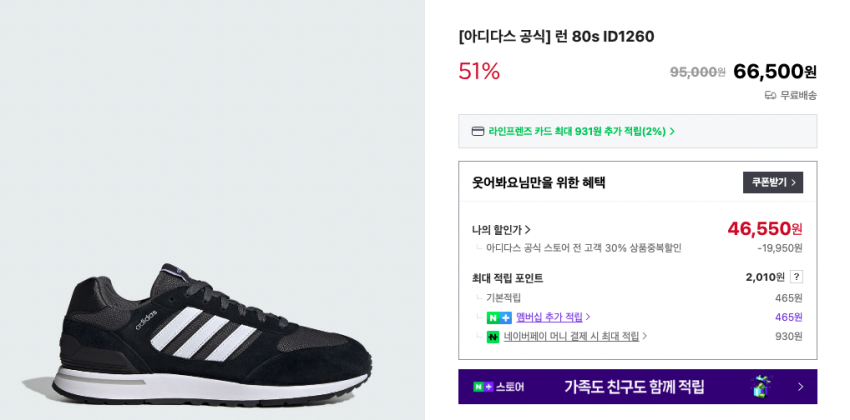This screenshot has height=420, width=850.
Task: Click the mascot character icon on the banner
Action: click(762, 387)
